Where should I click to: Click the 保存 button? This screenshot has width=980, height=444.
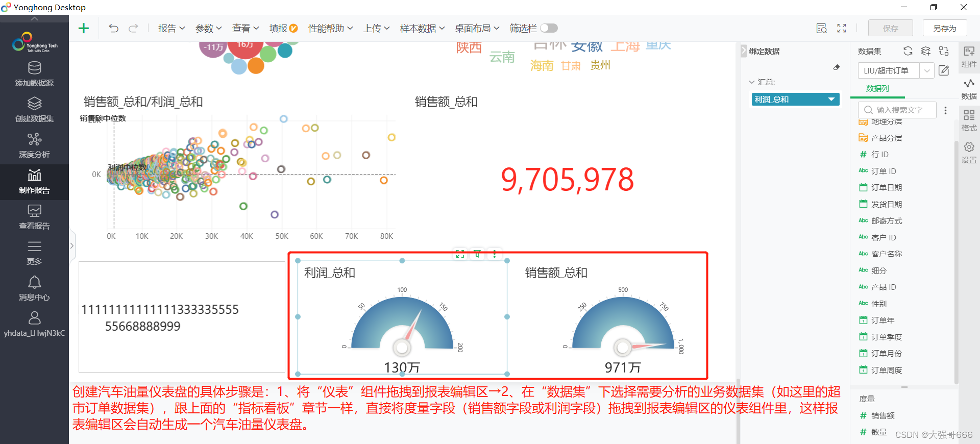(891, 28)
